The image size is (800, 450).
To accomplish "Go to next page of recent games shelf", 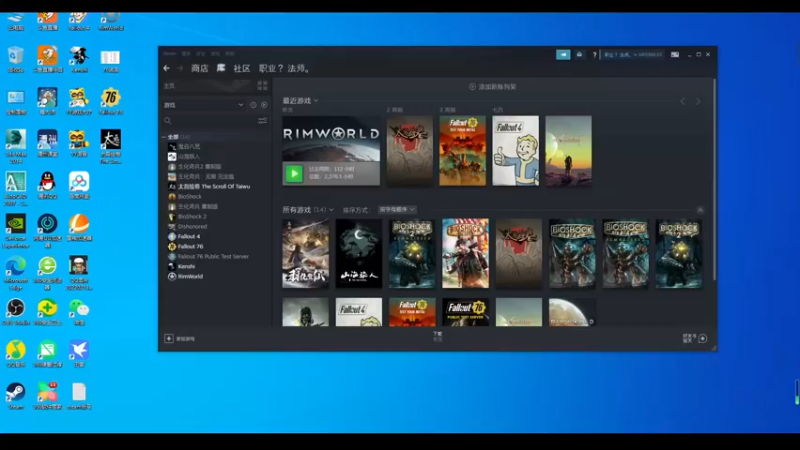I will coord(698,101).
